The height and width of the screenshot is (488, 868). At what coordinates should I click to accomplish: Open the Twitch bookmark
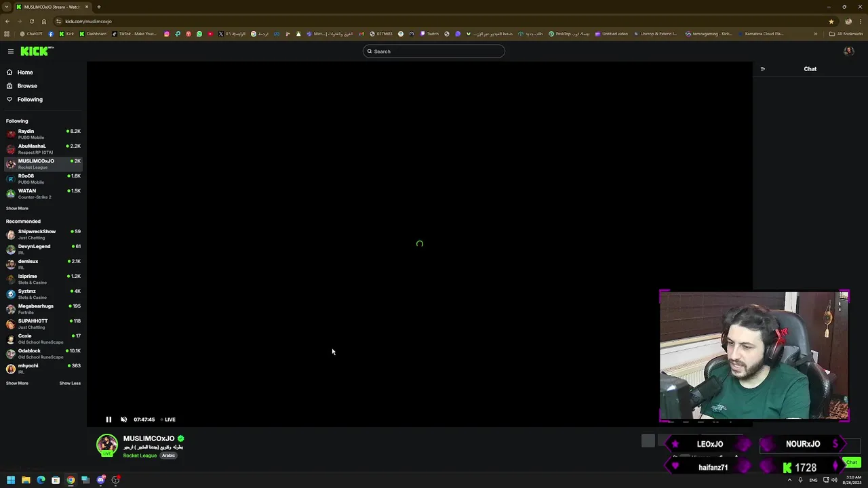(x=429, y=34)
